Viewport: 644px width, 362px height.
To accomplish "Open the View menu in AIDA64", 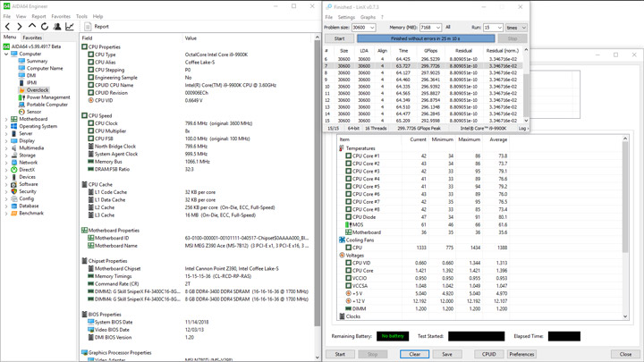I will (21, 16).
